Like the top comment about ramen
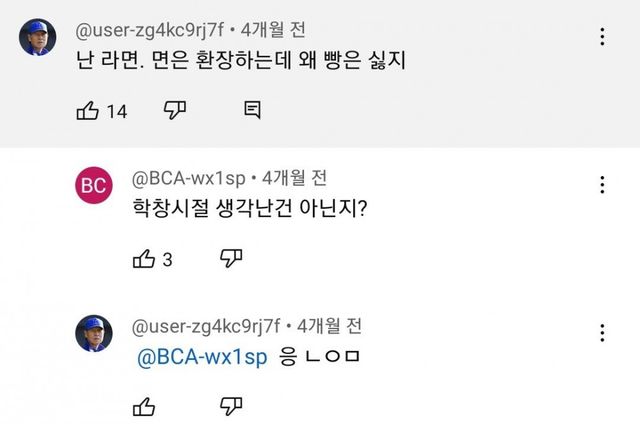 [87, 110]
